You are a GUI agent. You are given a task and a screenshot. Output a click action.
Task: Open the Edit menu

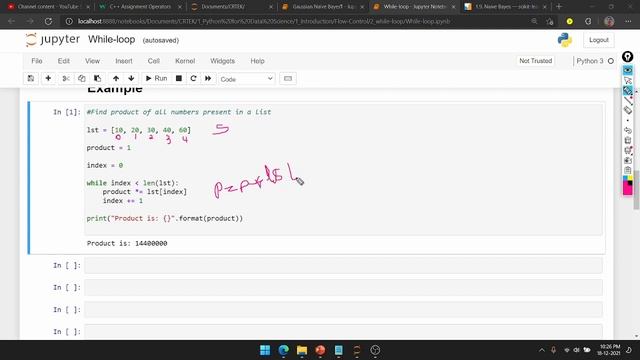(x=64, y=61)
